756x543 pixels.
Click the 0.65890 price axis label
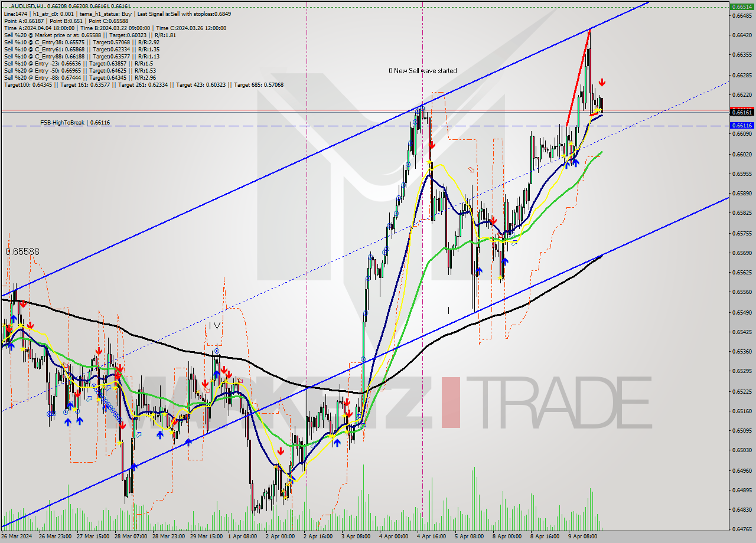pyautogui.click(x=742, y=193)
